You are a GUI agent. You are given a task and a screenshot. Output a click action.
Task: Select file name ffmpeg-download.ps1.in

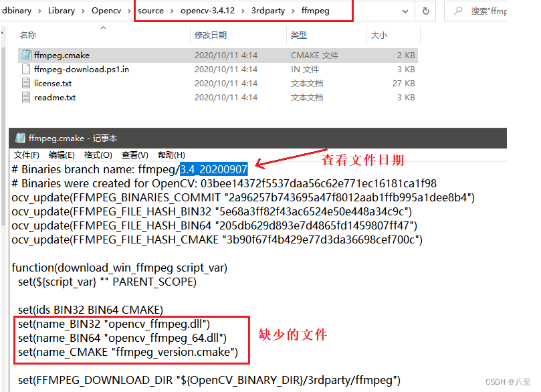coord(82,70)
